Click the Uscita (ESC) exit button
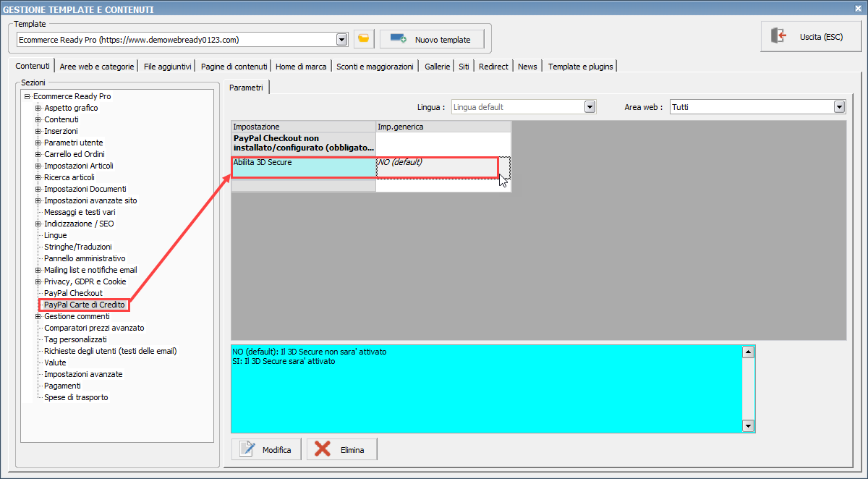This screenshot has width=868, height=479. [810, 36]
